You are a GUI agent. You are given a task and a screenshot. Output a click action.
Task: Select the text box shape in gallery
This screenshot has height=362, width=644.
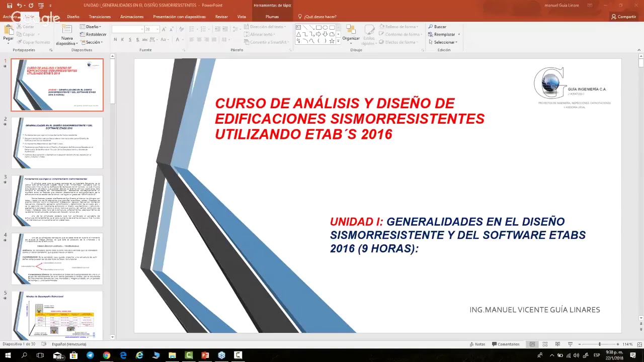tap(298, 27)
